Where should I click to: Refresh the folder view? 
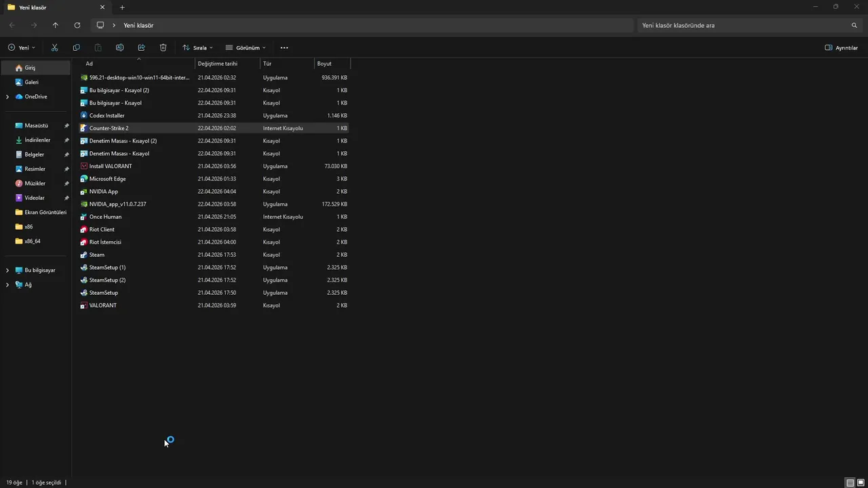pos(77,25)
